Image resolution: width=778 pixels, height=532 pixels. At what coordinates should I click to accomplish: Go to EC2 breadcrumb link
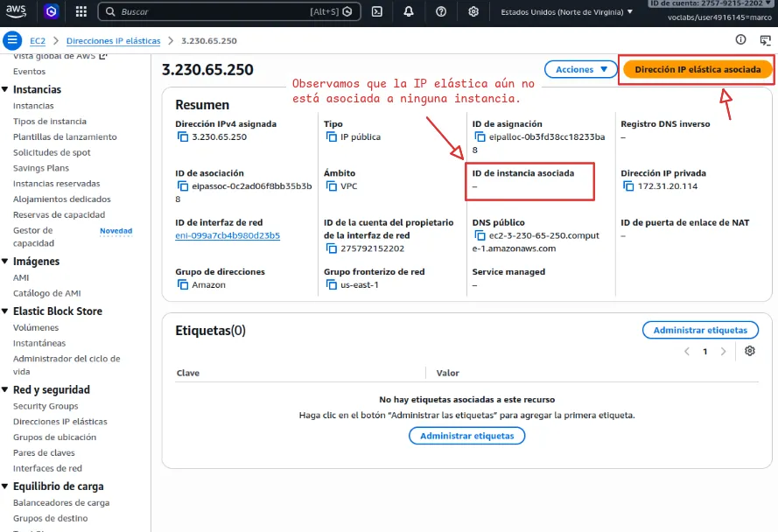tap(38, 41)
